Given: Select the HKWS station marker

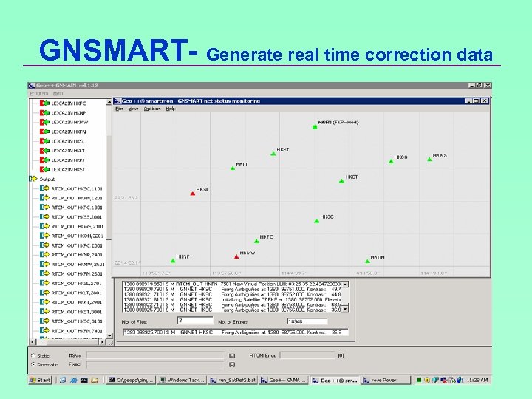Looking at the screenshot, I should click(429, 160).
